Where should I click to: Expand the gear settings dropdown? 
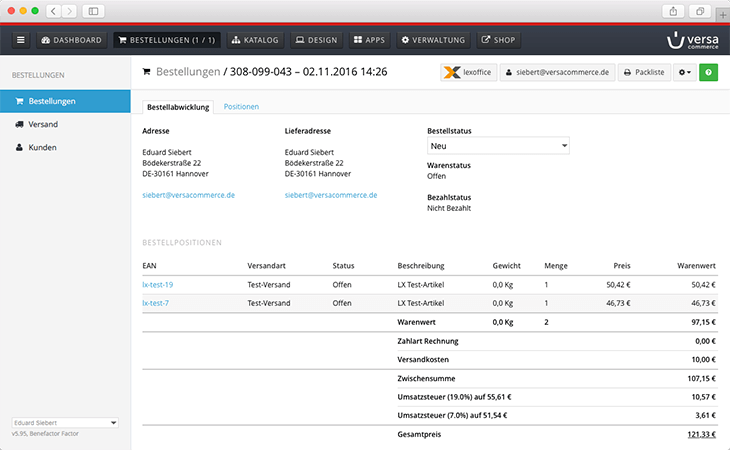[684, 73]
